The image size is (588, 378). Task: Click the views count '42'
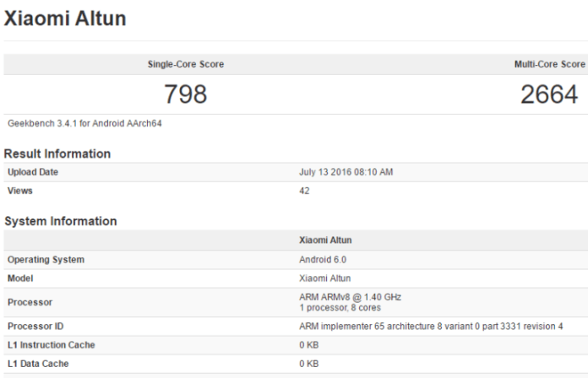coord(304,191)
